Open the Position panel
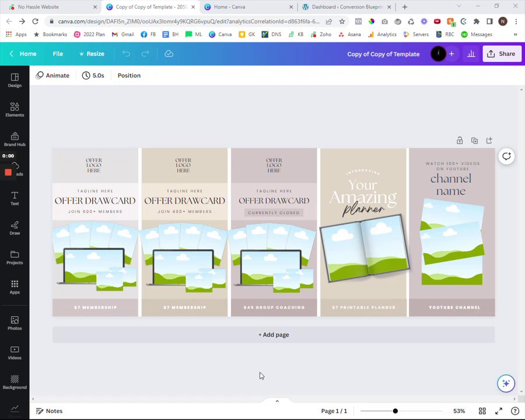The height and width of the screenshot is (420, 525). point(129,75)
